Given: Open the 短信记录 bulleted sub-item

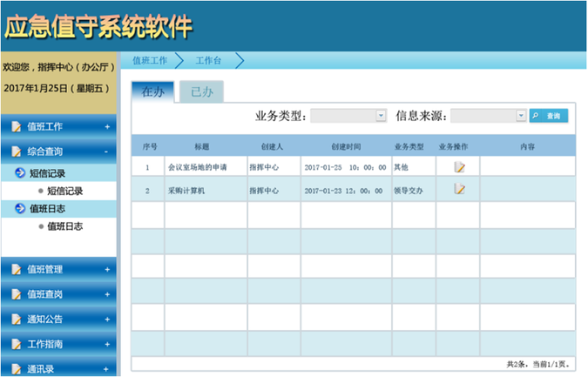Looking at the screenshot, I should coord(64,192).
